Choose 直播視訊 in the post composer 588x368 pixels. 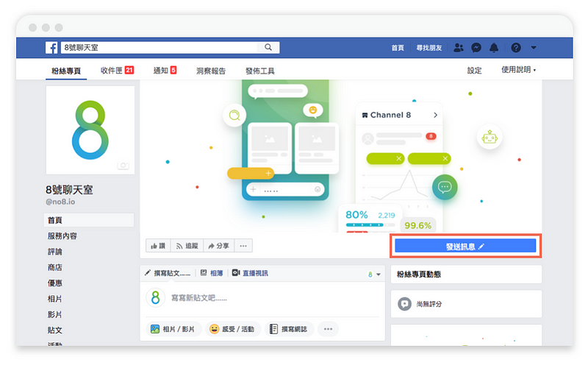point(250,273)
